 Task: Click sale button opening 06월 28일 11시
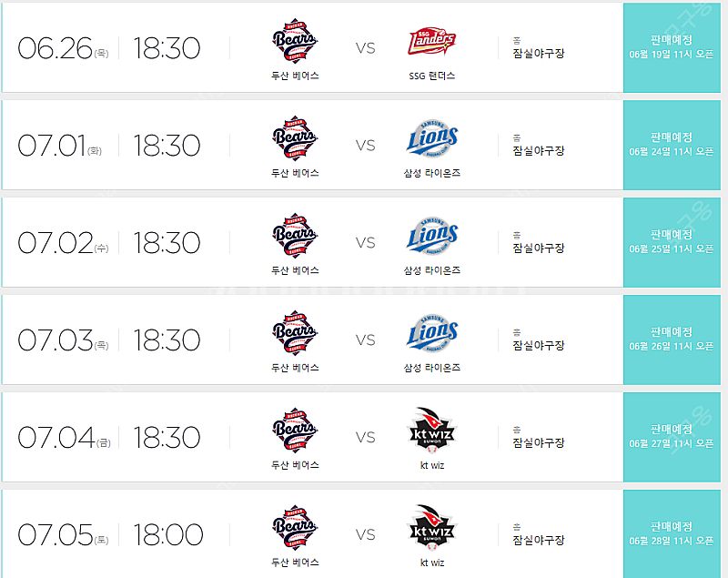click(672, 534)
